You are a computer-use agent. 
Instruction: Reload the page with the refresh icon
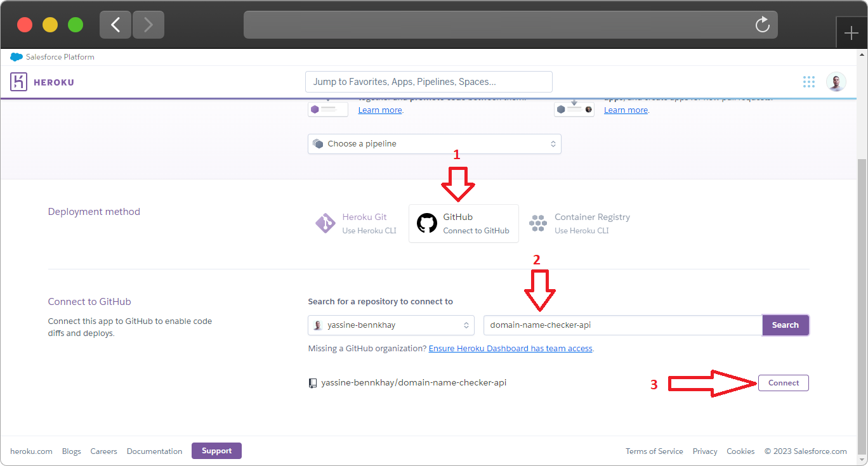[762, 25]
